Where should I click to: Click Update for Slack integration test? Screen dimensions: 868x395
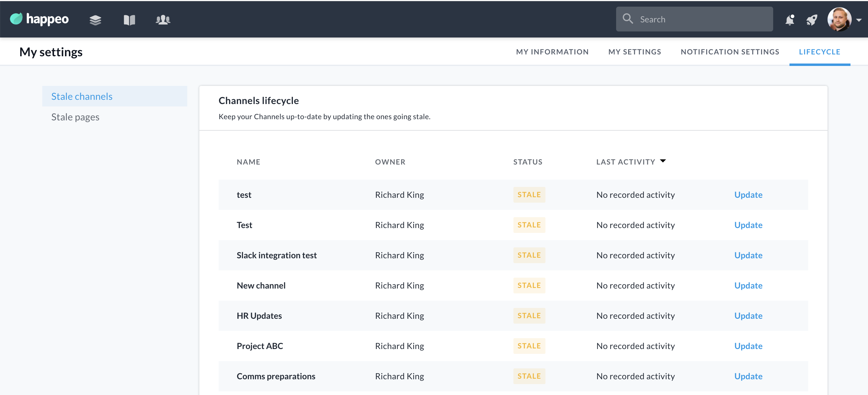748,255
